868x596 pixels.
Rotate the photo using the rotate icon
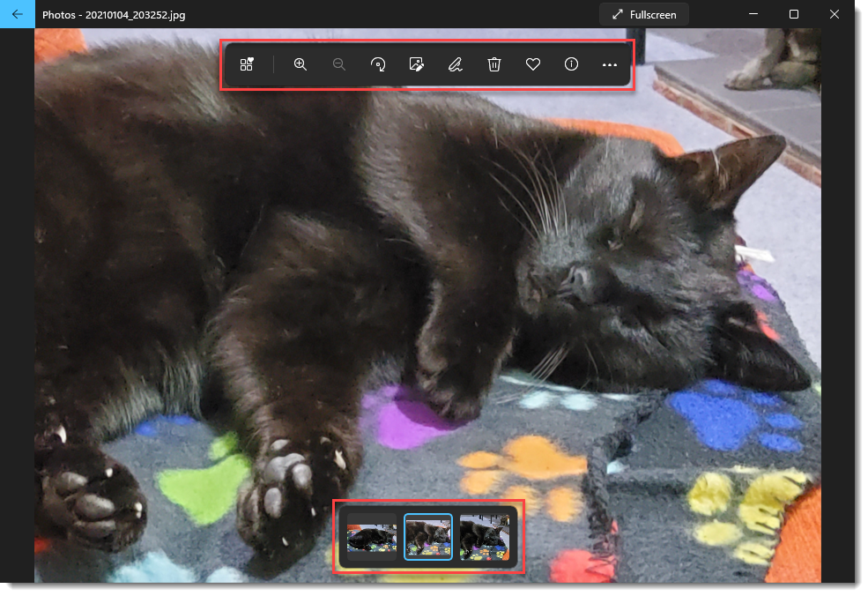point(377,63)
